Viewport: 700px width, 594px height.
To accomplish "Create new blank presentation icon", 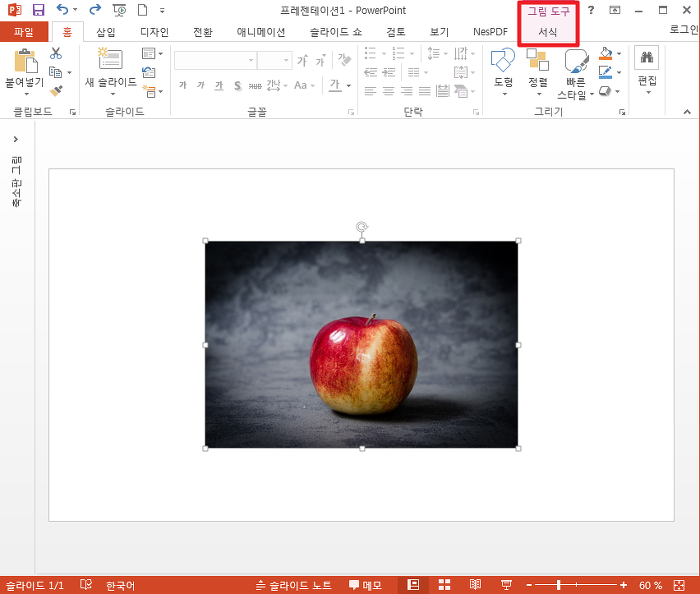I will tap(142, 10).
